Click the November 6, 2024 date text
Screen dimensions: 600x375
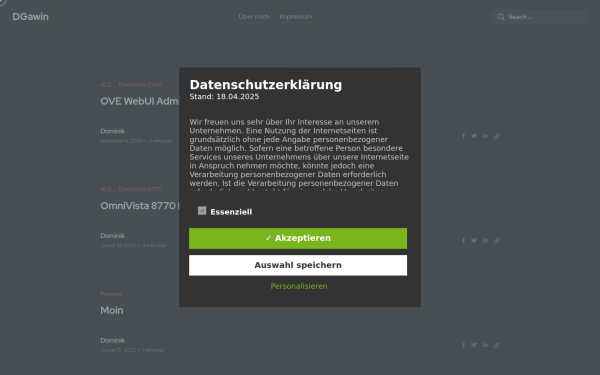click(121, 141)
